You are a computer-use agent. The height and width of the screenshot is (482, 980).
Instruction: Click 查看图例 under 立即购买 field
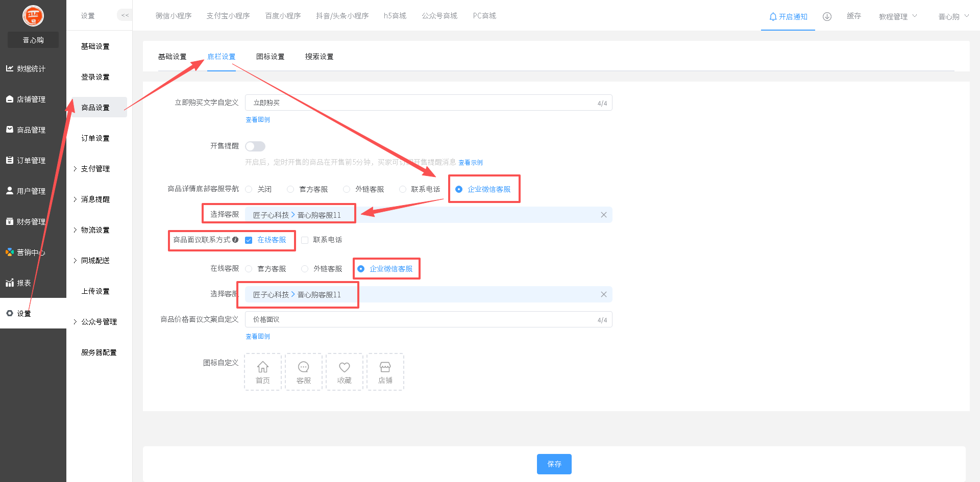pyautogui.click(x=258, y=120)
